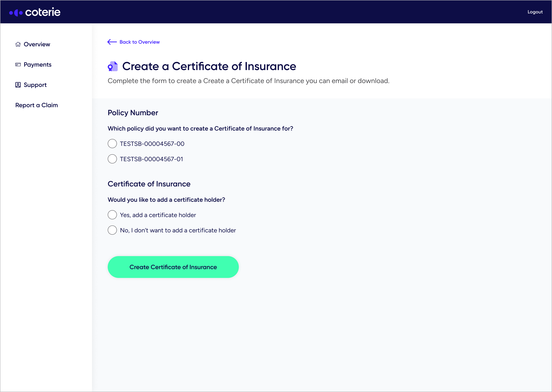Click the Payments card icon
Image resolution: width=552 pixels, height=392 pixels.
click(x=18, y=65)
